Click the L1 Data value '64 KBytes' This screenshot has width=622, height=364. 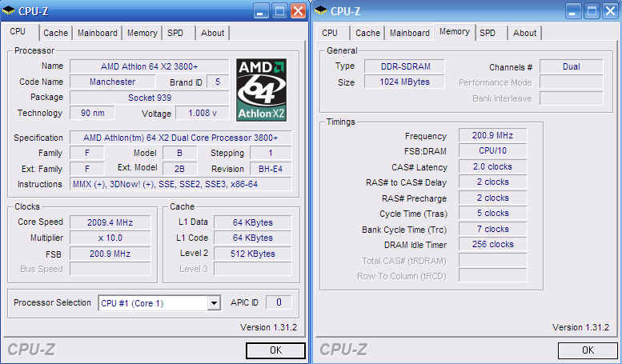point(253,222)
